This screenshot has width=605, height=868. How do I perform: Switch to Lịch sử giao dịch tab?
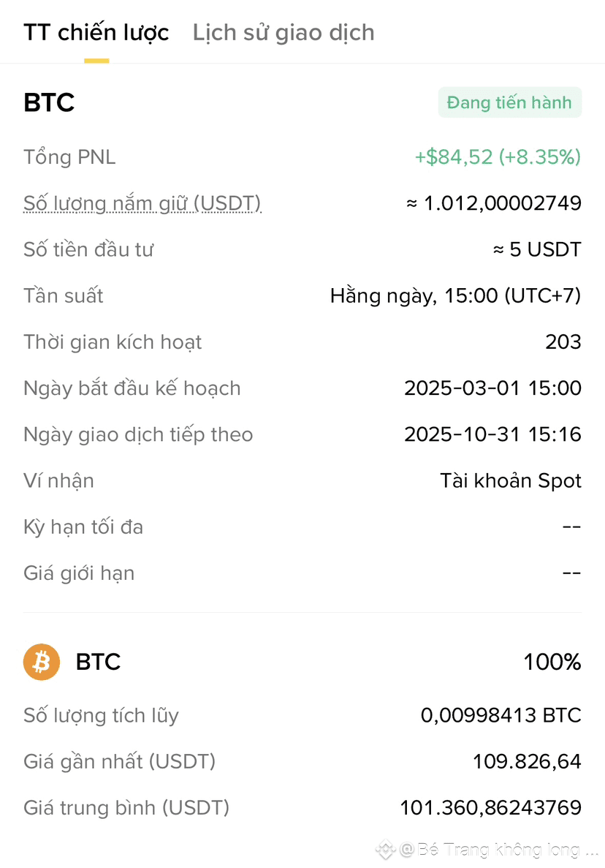point(284,33)
